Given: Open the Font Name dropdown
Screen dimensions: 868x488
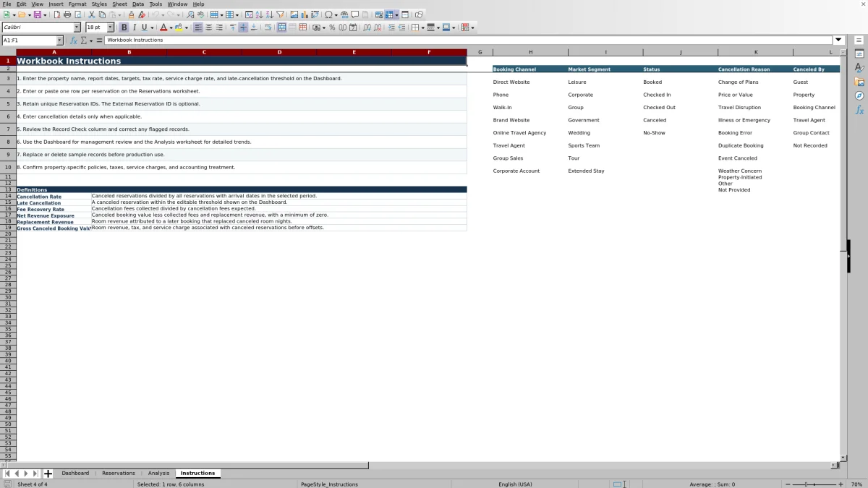Looking at the screenshot, I should [77, 27].
